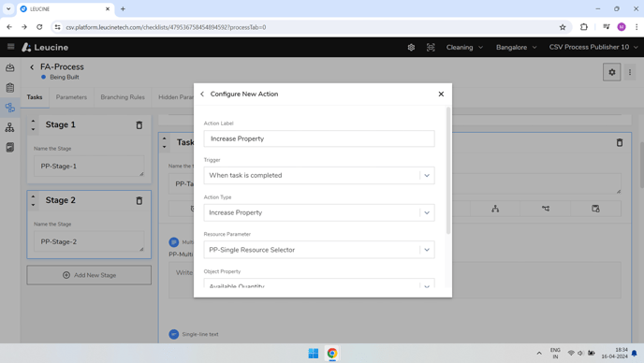This screenshot has height=363, width=644.
Task: Click the task trash icon at right
Action: tap(620, 142)
